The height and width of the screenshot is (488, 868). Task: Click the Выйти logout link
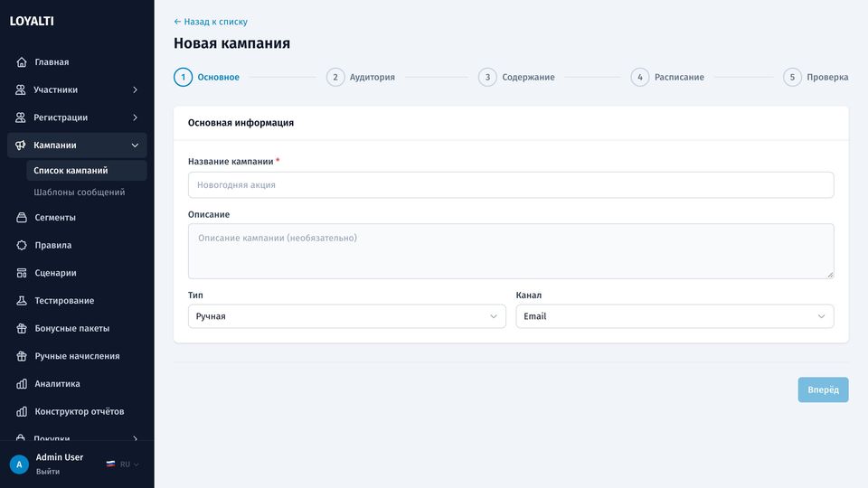(x=48, y=472)
